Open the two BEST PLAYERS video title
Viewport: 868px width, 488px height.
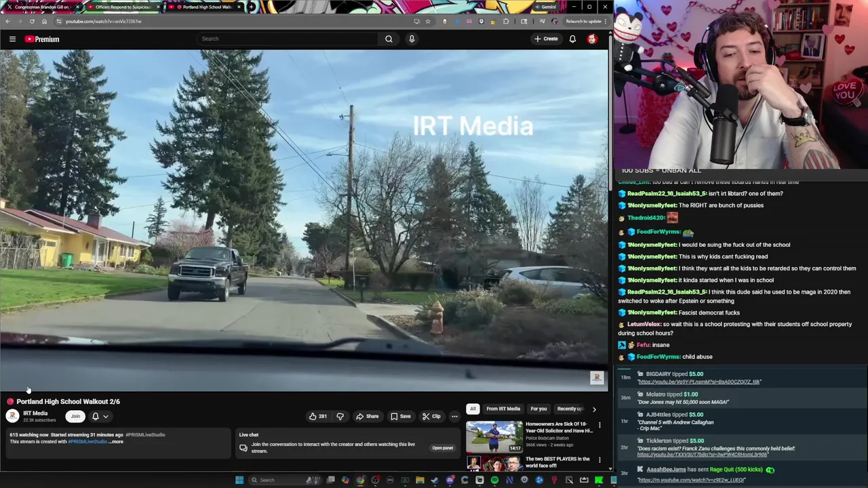click(x=558, y=462)
